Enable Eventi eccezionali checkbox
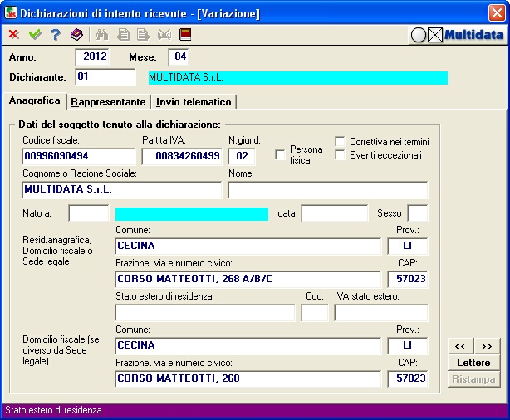 tap(340, 154)
